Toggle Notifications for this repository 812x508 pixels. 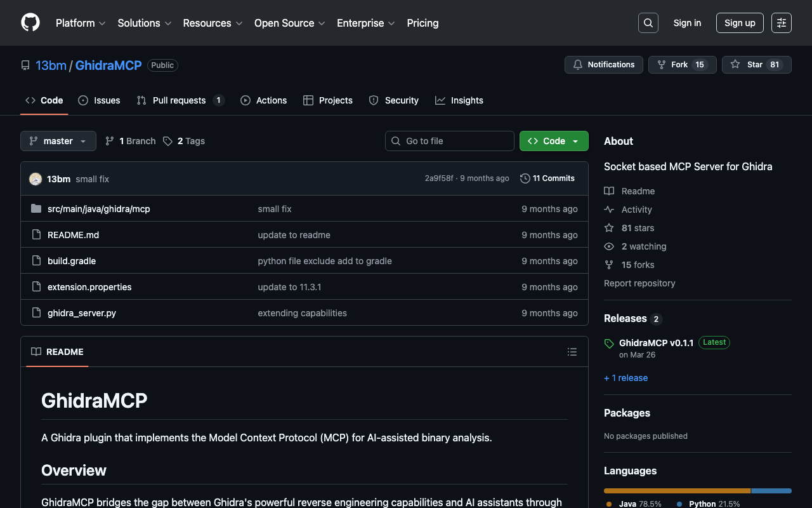[603, 65]
